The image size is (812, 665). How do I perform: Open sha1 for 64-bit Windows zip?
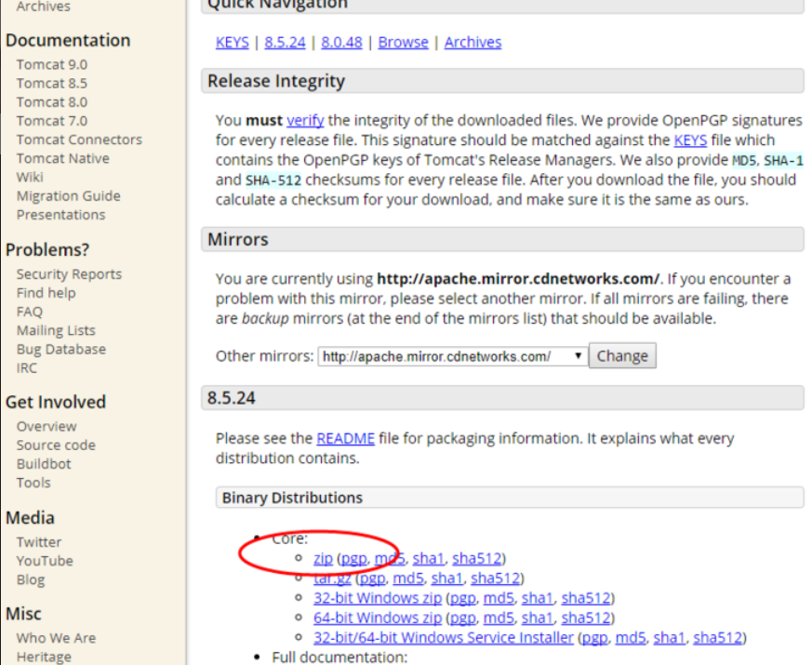(x=538, y=618)
